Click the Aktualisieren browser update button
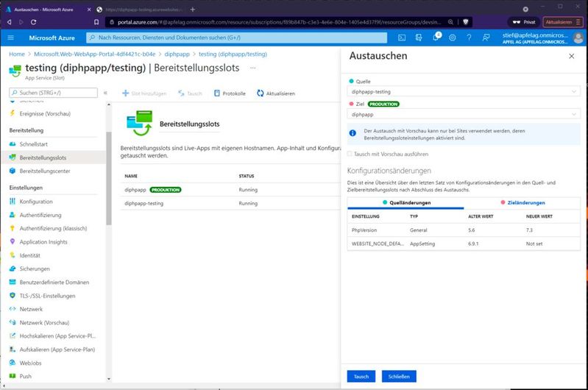The width and height of the screenshot is (588, 390). (x=563, y=22)
